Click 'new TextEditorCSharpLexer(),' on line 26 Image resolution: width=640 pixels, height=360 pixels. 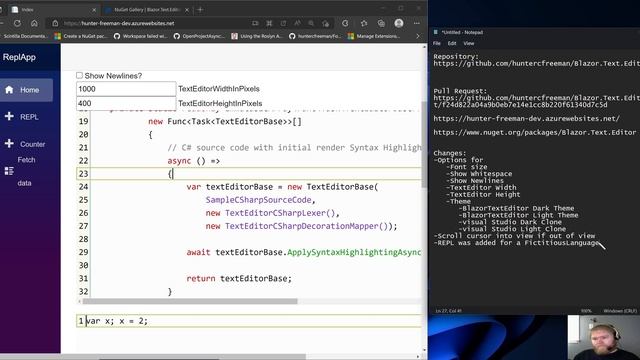(x=273, y=213)
